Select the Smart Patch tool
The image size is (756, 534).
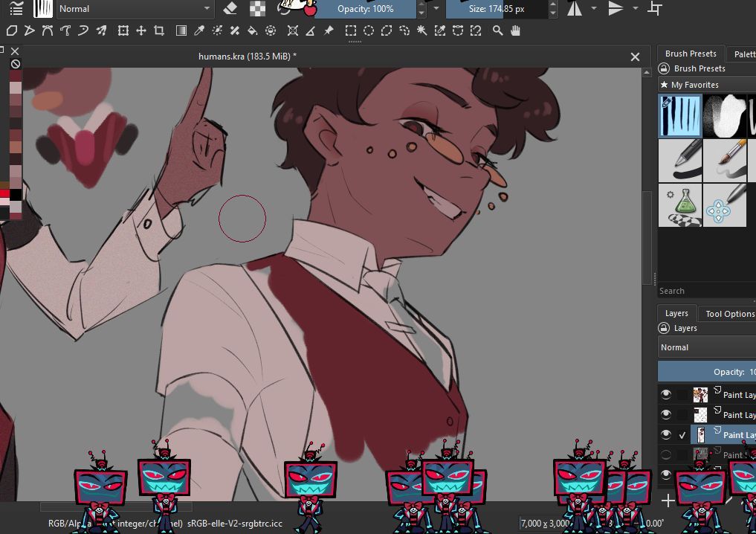coord(235,31)
